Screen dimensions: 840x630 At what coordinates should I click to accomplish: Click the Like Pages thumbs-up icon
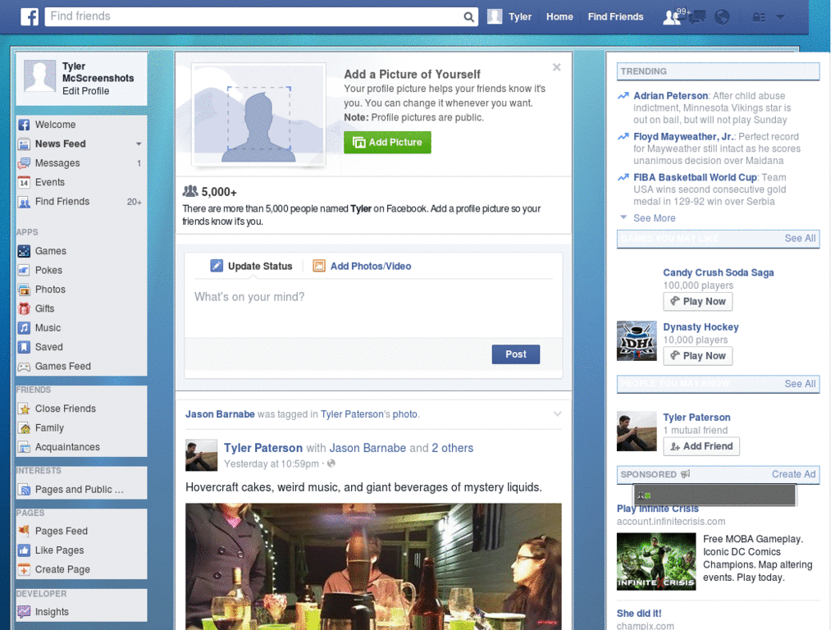(24, 550)
